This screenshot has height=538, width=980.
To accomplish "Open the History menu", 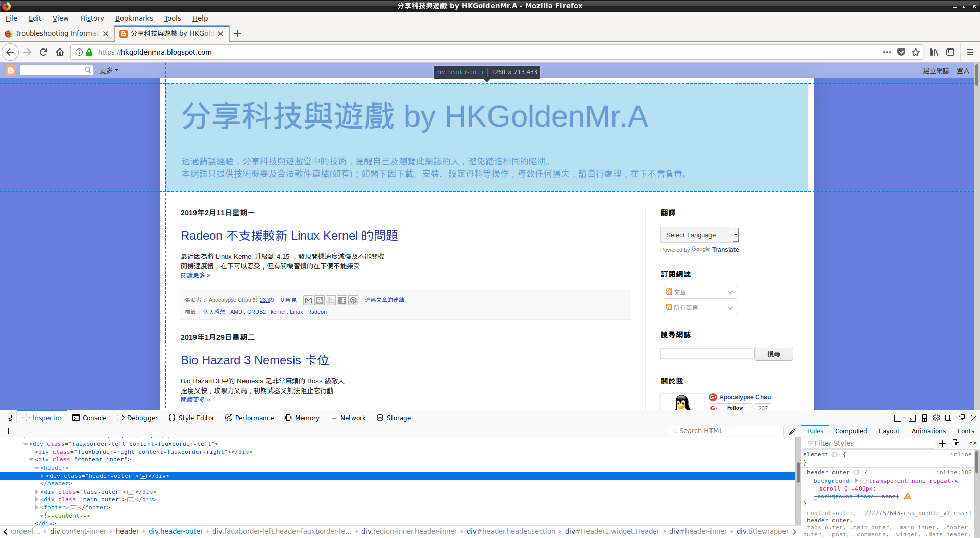I will pyautogui.click(x=92, y=18).
